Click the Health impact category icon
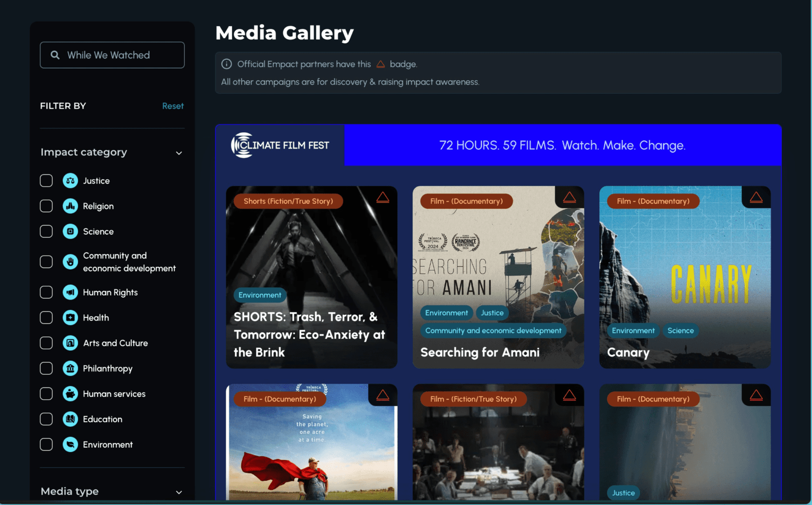 71,318
